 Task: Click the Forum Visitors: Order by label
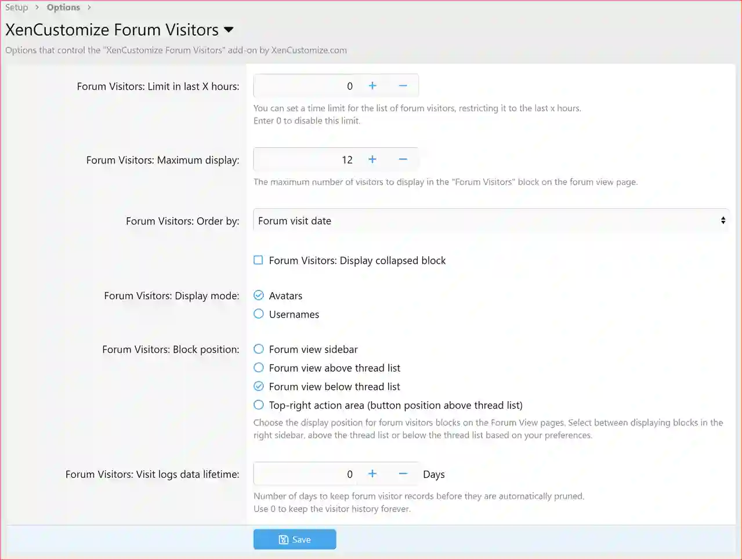tap(182, 221)
